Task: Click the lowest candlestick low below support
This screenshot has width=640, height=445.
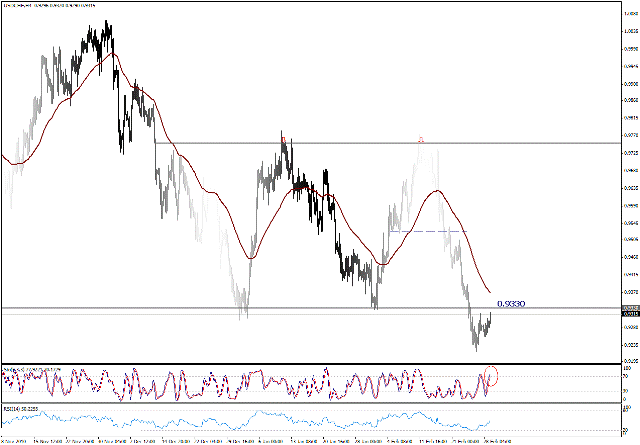Action: pyautogui.click(x=477, y=350)
